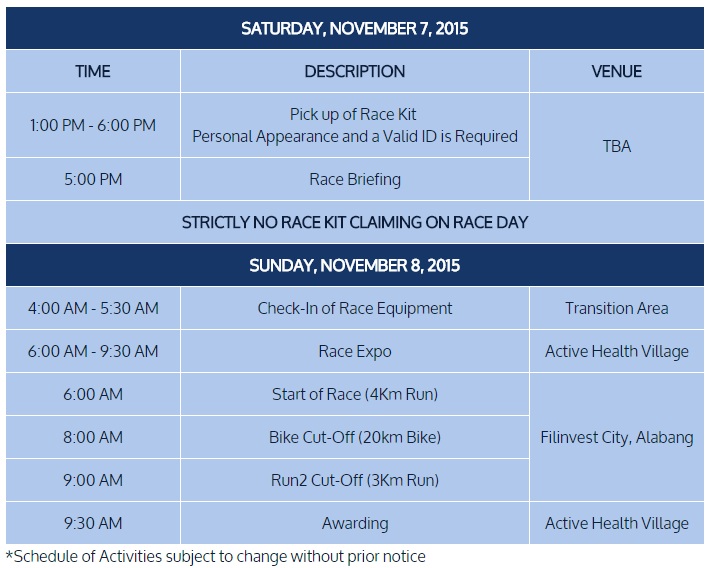Click the Start of Race (4Km Run) cell
The width and height of the screenshot is (709, 568).
[354, 395]
